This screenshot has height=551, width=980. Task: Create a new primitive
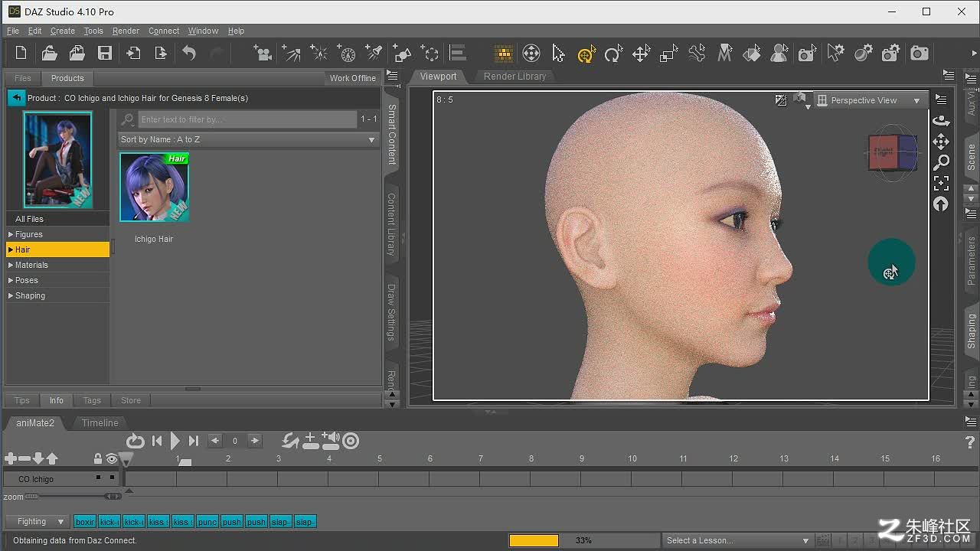pos(403,53)
